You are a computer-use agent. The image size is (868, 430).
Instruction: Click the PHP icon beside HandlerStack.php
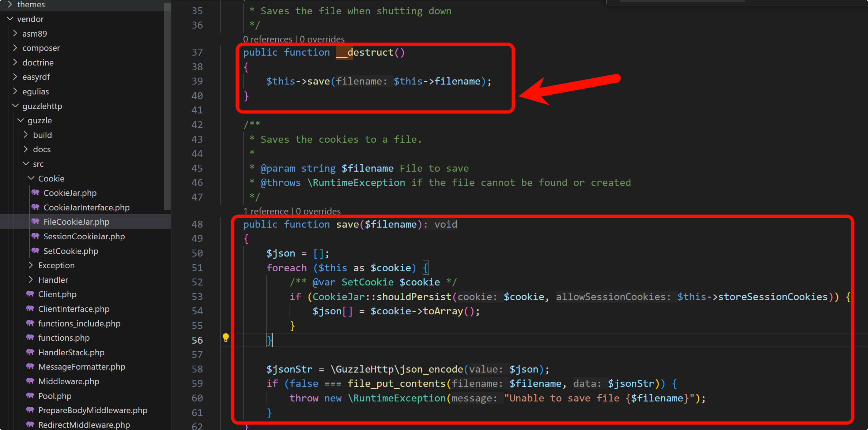click(x=30, y=352)
